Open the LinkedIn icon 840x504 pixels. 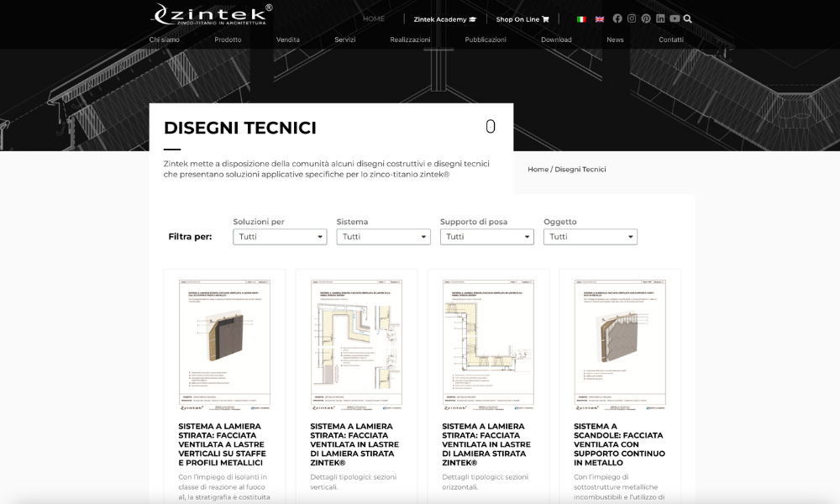point(660,18)
